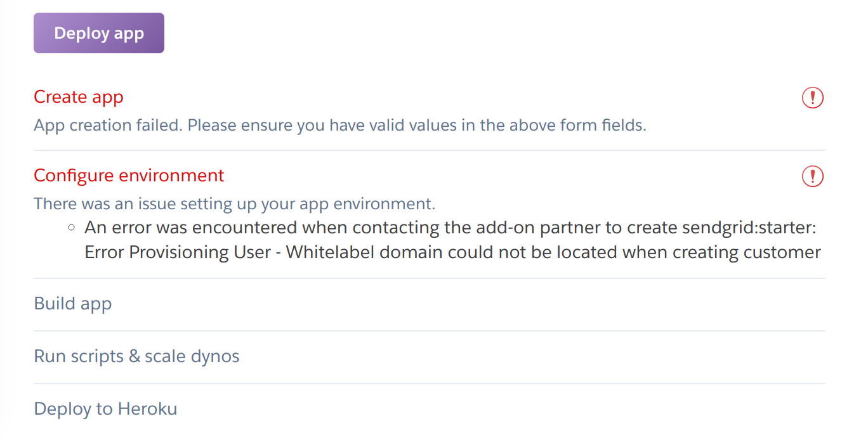The height and width of the screenshot is (440, 868).
Task: Click the app creation failed message
Action: 339,125
